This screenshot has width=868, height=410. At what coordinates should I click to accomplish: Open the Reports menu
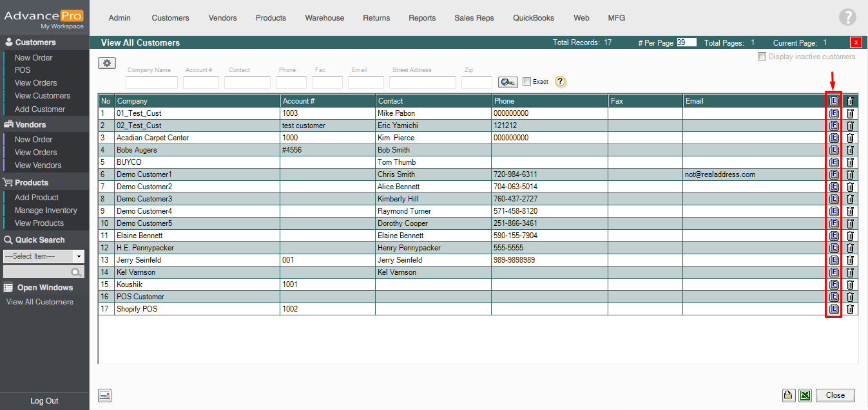pyautogui.click(x=422, y=18)
